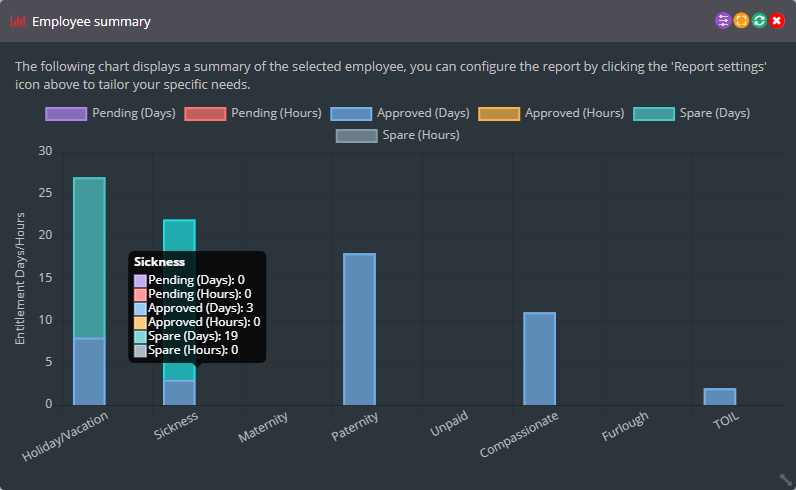Click the Holiday/Vacation axis label
This screenshot has height=490, width=796.
coord(65,436)
